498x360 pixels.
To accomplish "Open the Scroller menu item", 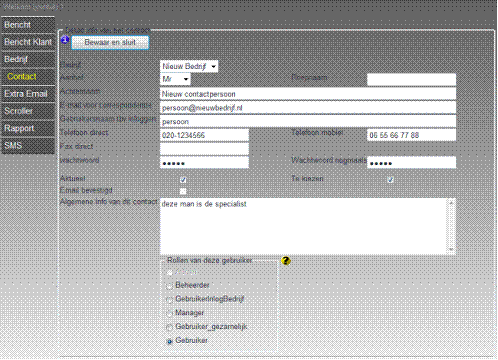I will coord(28,111).
